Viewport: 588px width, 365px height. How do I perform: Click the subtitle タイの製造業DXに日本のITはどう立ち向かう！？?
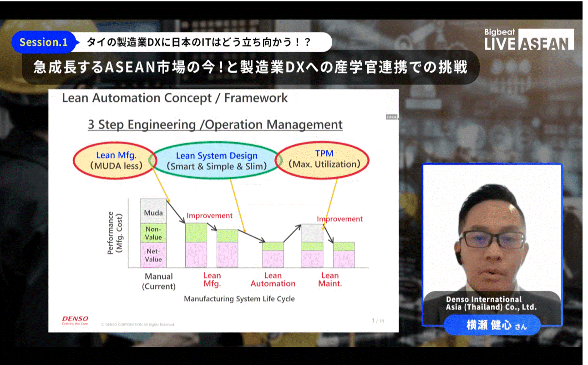[198, 42]
